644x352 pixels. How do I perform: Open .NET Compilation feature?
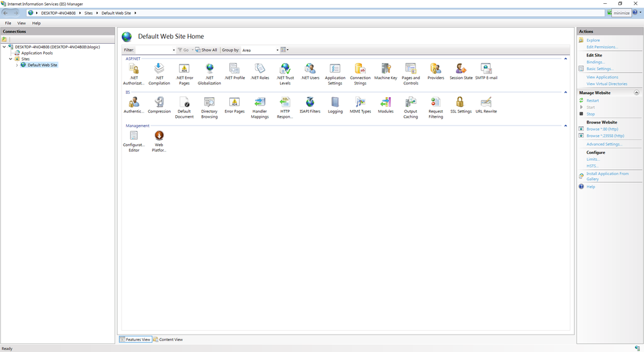(x=159, y=74)
